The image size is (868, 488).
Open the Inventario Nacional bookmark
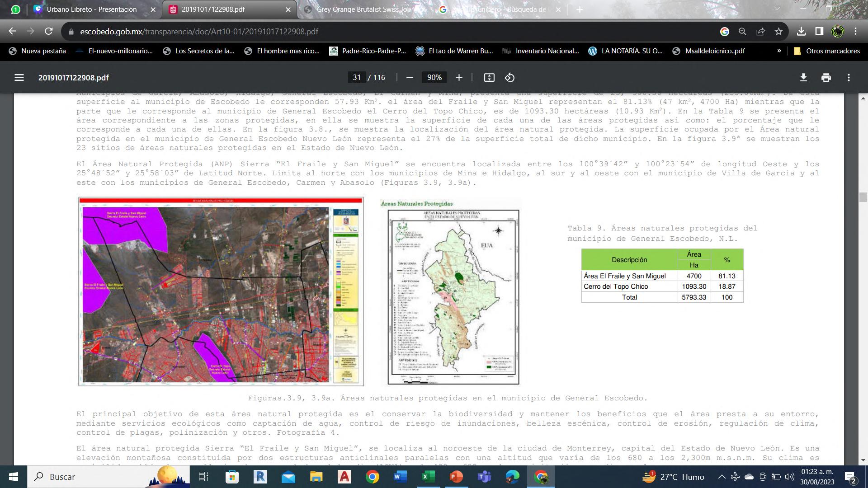pos(541,51)
